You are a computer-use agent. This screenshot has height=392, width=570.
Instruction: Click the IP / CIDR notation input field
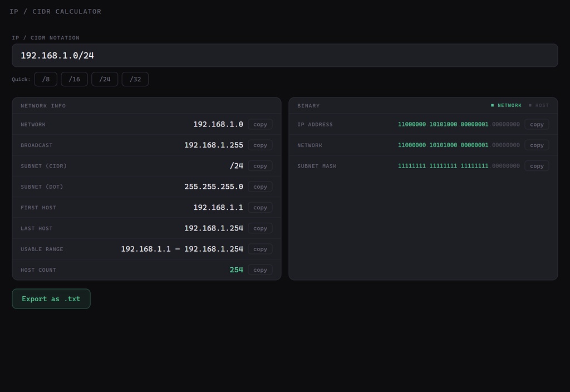click(x=284, y=55)
